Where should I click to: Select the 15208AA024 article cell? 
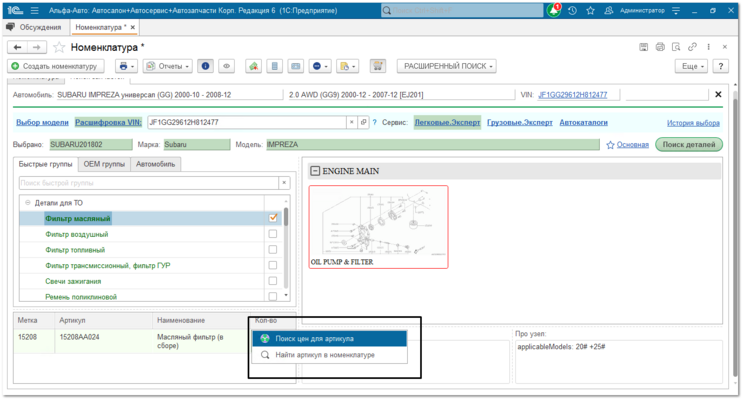pos(103,341)
